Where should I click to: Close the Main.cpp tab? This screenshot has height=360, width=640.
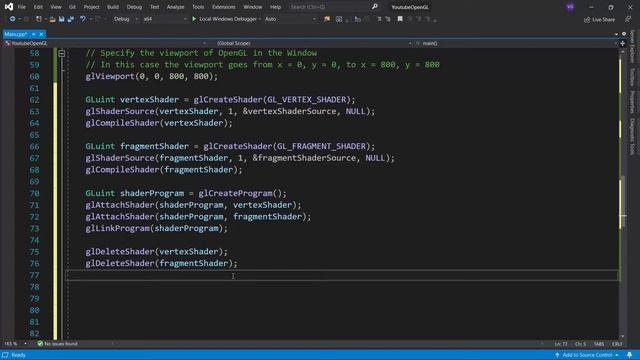tap(41, 34)
